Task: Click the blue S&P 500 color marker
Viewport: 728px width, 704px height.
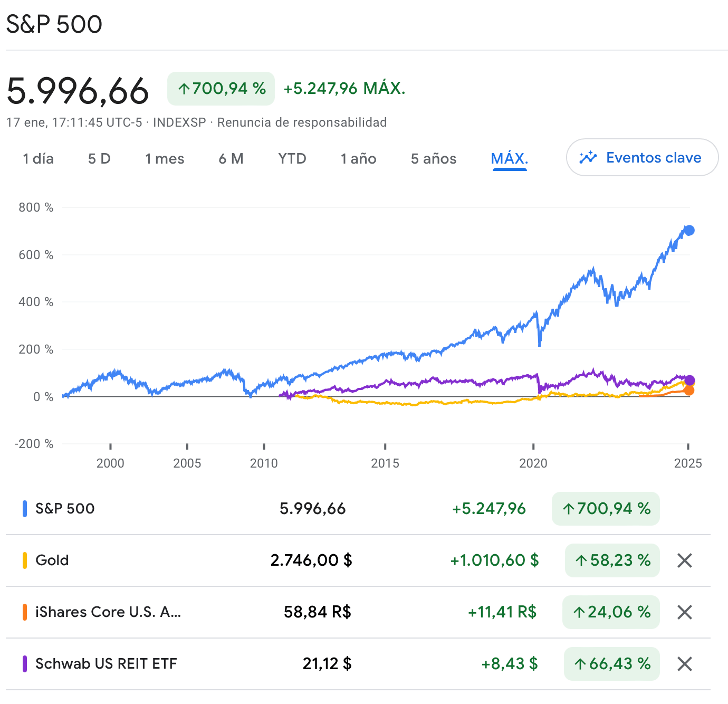Action: coord(25,509)
